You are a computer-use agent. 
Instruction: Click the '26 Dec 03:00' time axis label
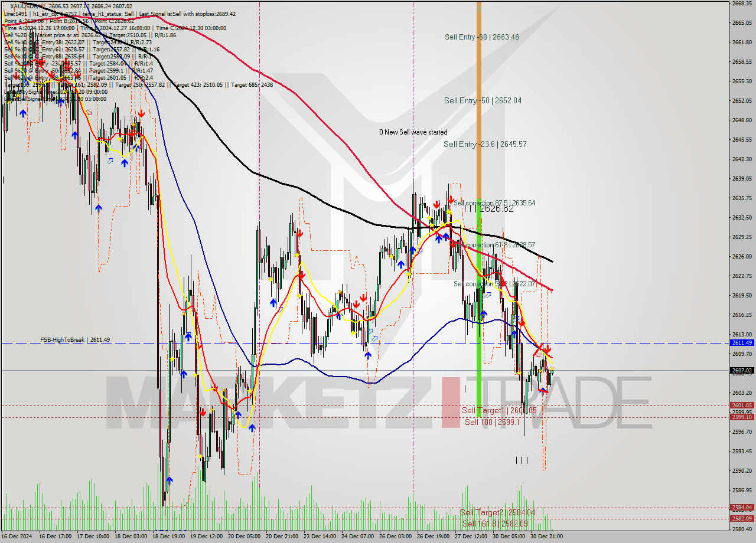click(x=395, y=537)
